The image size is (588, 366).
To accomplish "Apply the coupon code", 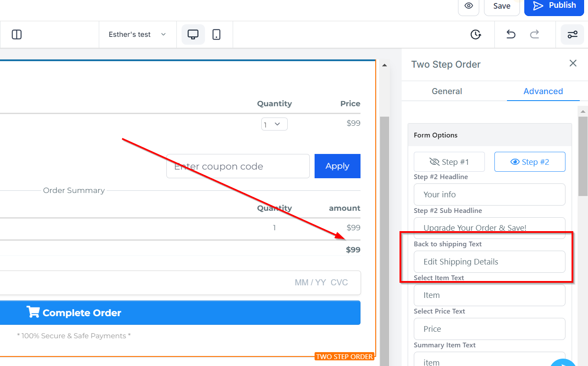I will click(x=337, y=166).
